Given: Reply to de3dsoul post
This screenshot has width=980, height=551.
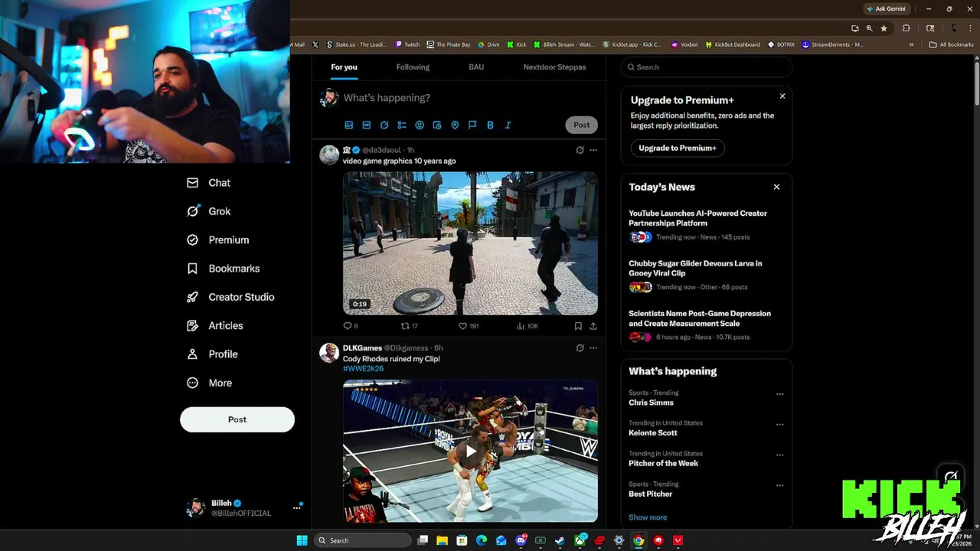Looking at the screenshot, I should click(x=351, y=326).
